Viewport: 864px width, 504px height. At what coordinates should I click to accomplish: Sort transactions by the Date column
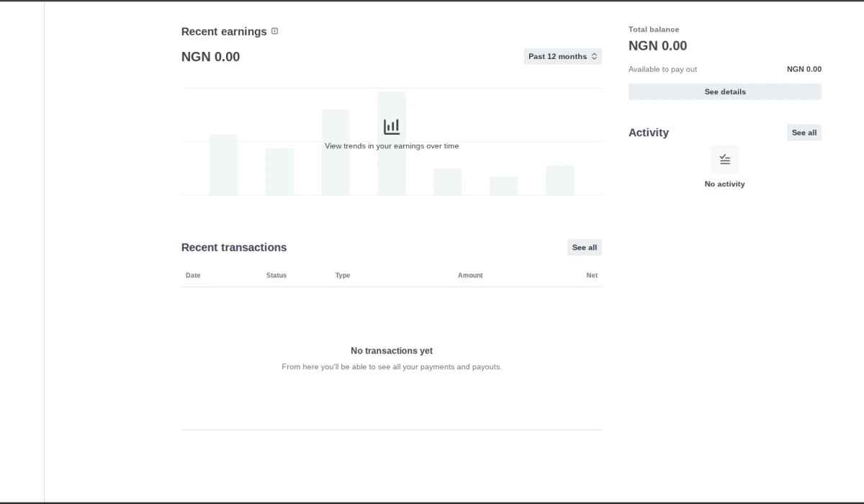pos(192,275)
